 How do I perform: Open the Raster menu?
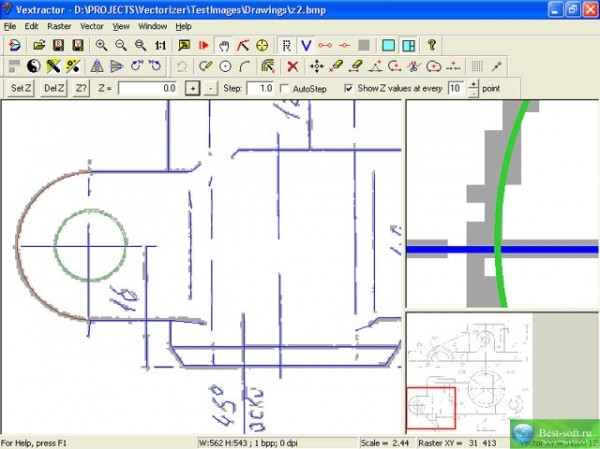click(x=59, y=25)
